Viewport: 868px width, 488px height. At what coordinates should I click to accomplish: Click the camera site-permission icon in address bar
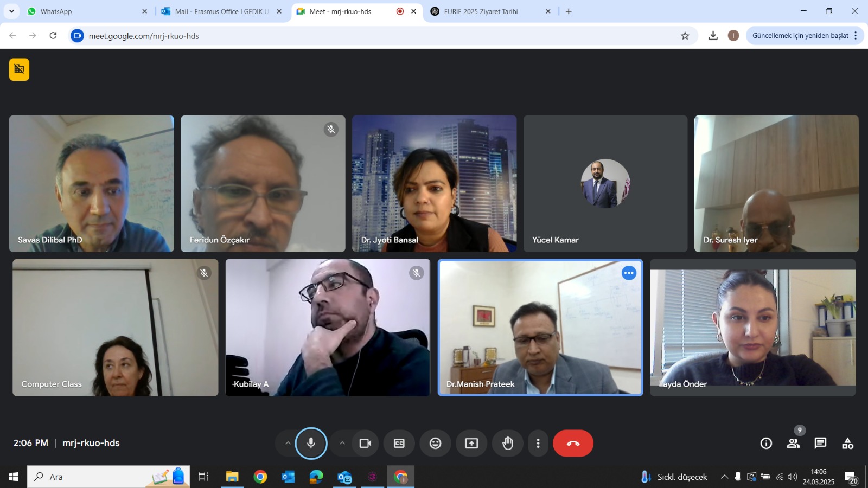pyautogui.click(x=78, y=36)
